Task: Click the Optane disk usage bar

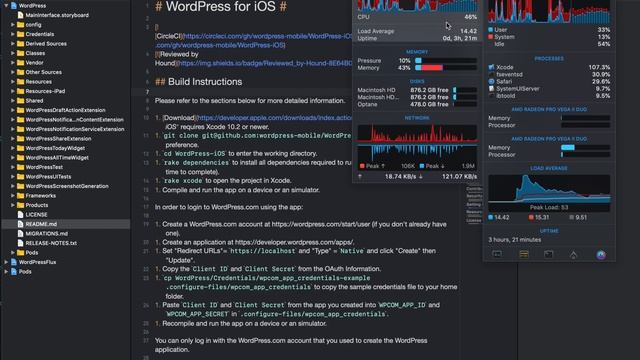Action: point(464,104)
